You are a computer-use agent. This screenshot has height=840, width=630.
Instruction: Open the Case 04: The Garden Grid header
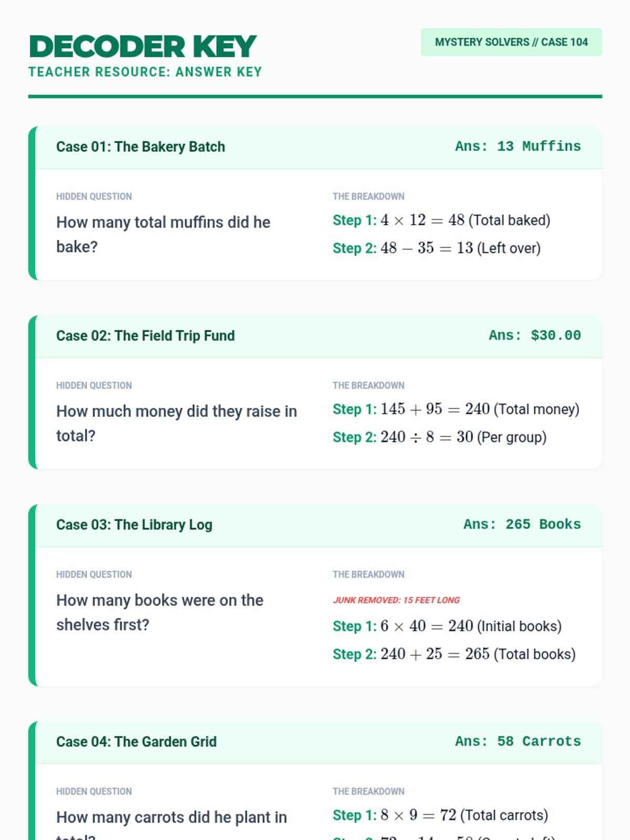click(x=319, y=742)
